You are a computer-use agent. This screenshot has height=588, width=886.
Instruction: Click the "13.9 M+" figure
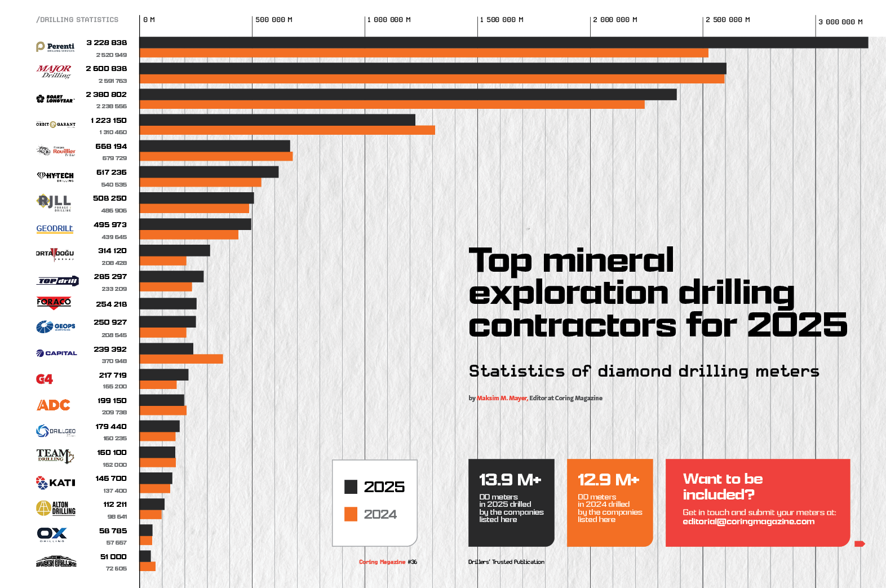(x=510, y=480)
